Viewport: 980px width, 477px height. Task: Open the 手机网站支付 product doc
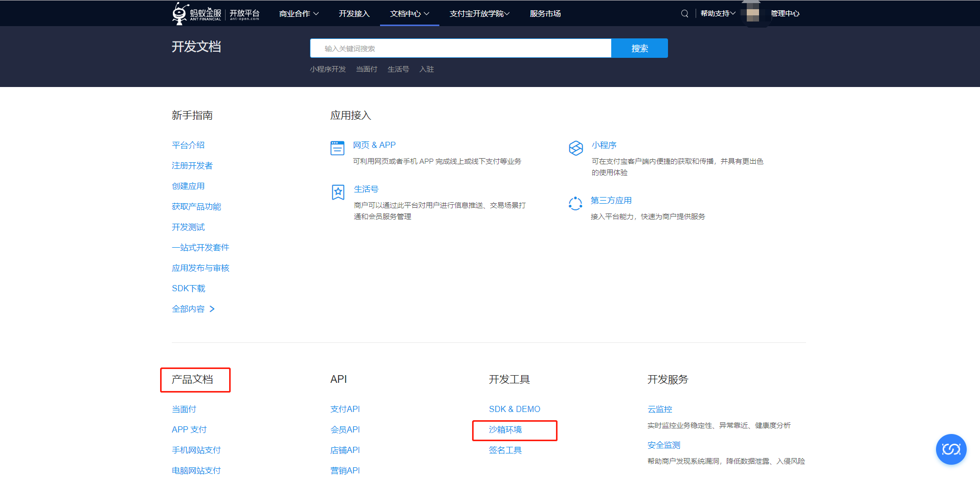coord(196,450)
